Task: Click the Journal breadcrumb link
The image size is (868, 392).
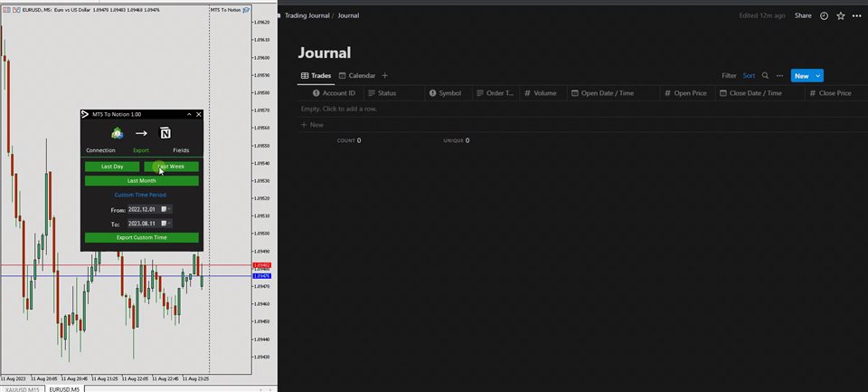Action: pyautogui.click(x=348, y=15)
